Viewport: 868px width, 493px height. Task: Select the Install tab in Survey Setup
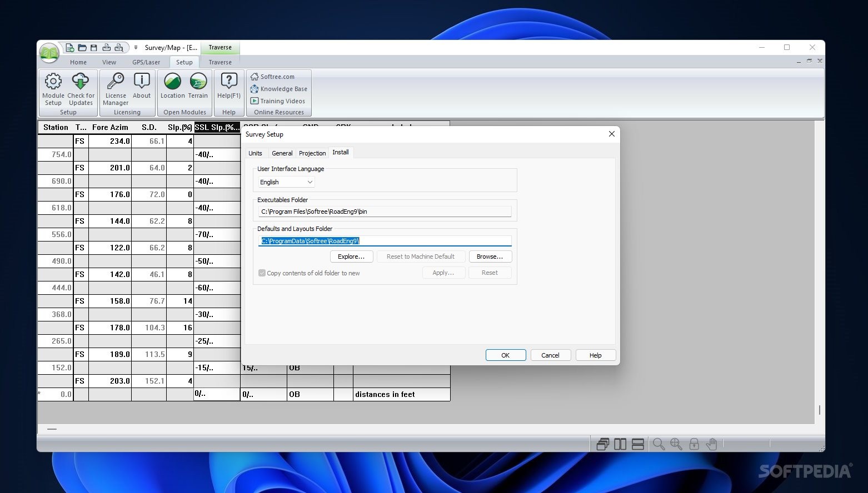pos(341,152)
